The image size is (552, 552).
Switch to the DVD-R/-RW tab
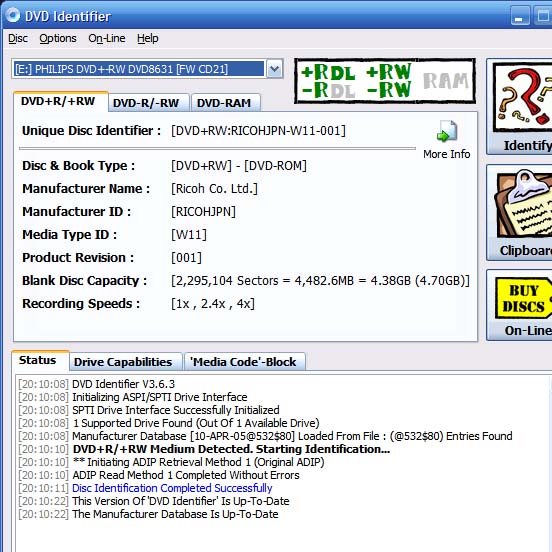149,103
